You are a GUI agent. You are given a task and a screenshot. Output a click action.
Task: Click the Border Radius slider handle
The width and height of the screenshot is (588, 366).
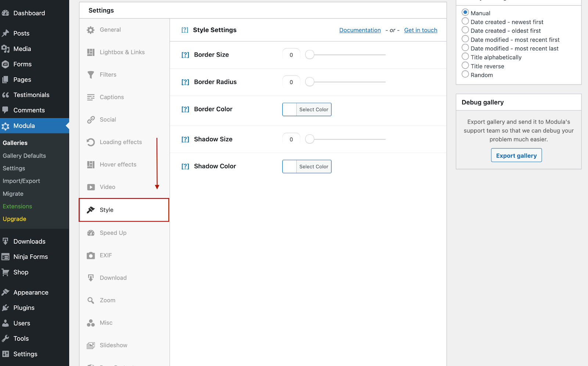tap(310, 82)
